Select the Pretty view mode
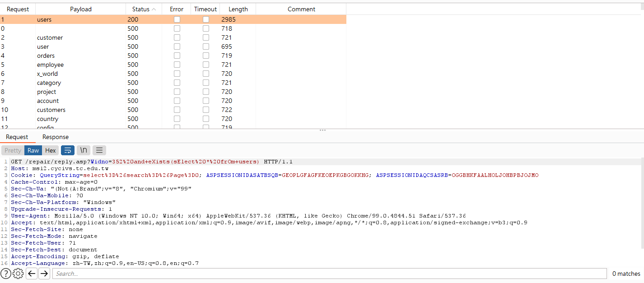 [13, 150]
